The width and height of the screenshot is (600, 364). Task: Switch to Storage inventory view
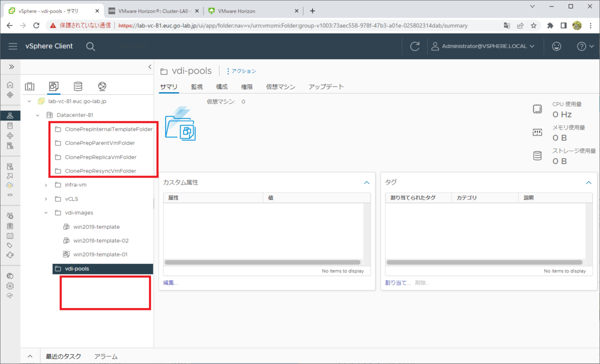(78, 86)
